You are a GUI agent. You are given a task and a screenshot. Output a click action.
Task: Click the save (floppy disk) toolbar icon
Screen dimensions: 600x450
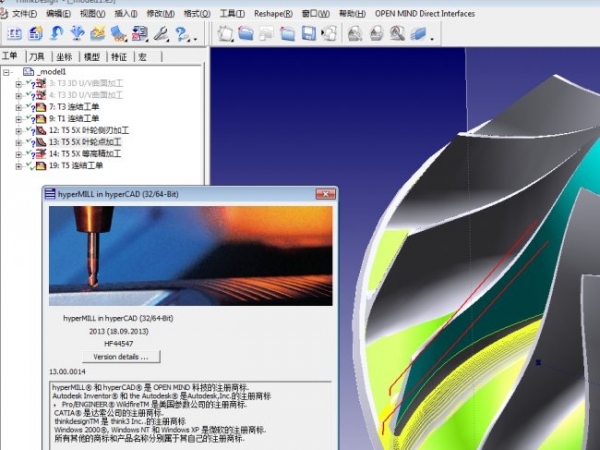point(307,34)
